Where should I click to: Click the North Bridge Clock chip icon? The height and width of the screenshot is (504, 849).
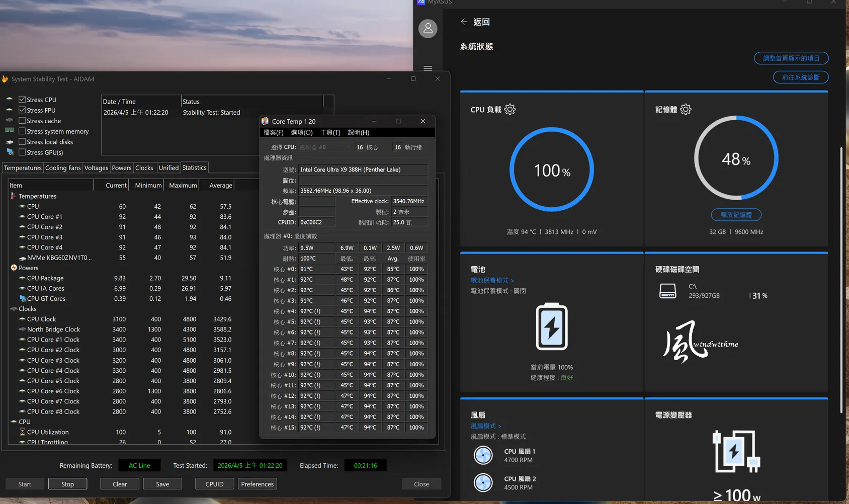23,329
